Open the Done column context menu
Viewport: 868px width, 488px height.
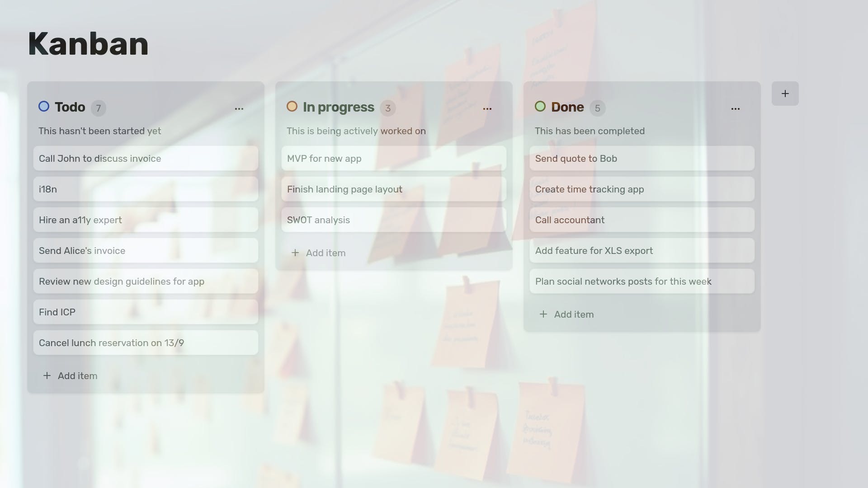click(735, 108)
